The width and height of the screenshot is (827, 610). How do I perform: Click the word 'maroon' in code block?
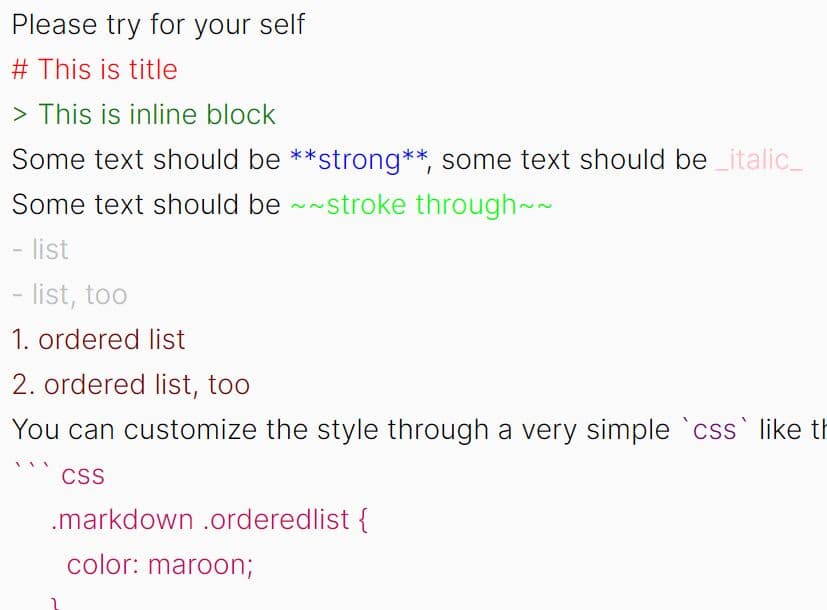pyautogui.click(x=197, y=565)
